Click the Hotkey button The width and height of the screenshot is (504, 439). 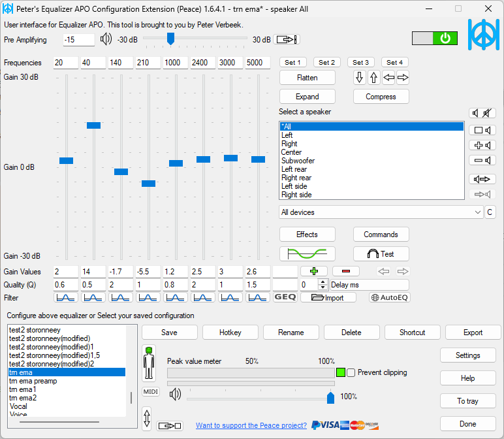pyautogui.click(x=230, y=333)
